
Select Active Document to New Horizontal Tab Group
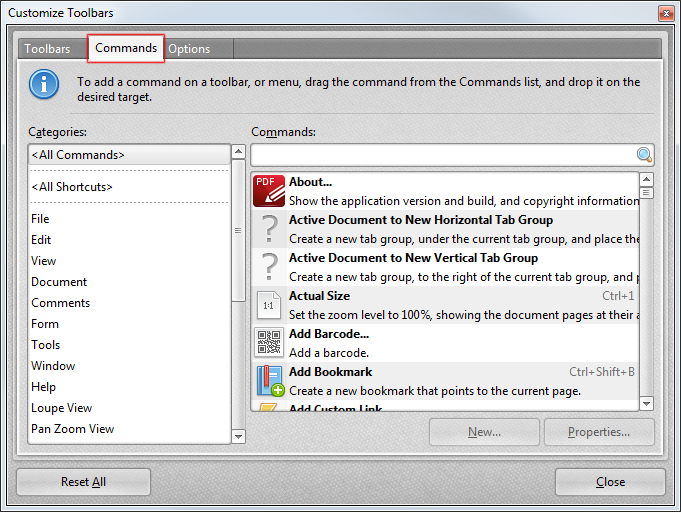(x=421, y=220)
